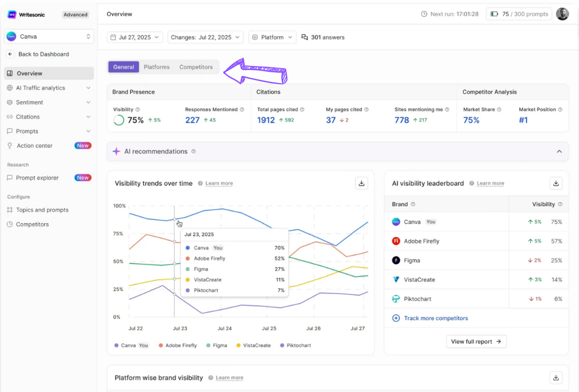Open the Jul 27, 2025 date picker

point(134,37)
